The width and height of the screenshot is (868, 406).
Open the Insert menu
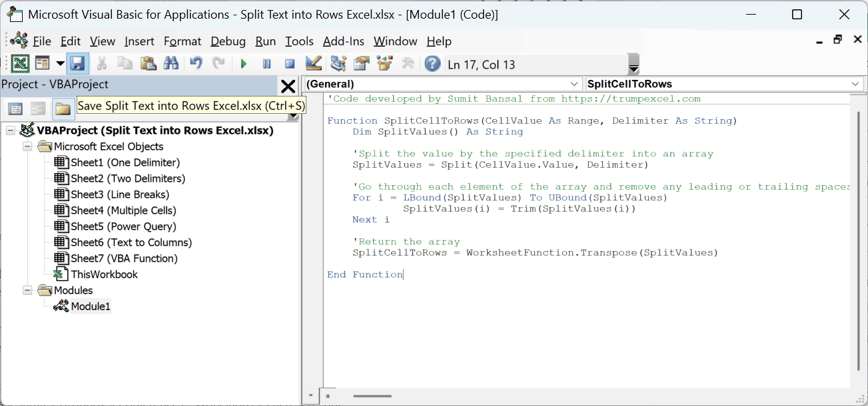pos(139,41)
